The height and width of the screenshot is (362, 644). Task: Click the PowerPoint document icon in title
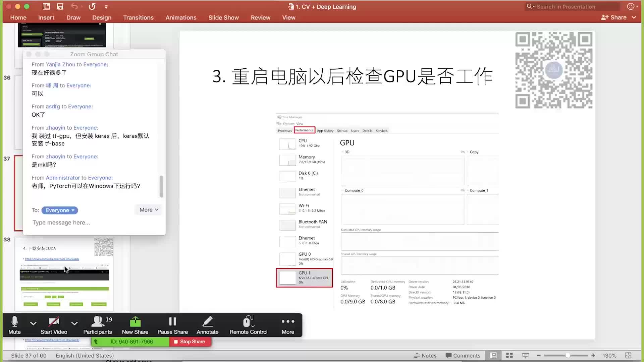click(x=291, y=6)
